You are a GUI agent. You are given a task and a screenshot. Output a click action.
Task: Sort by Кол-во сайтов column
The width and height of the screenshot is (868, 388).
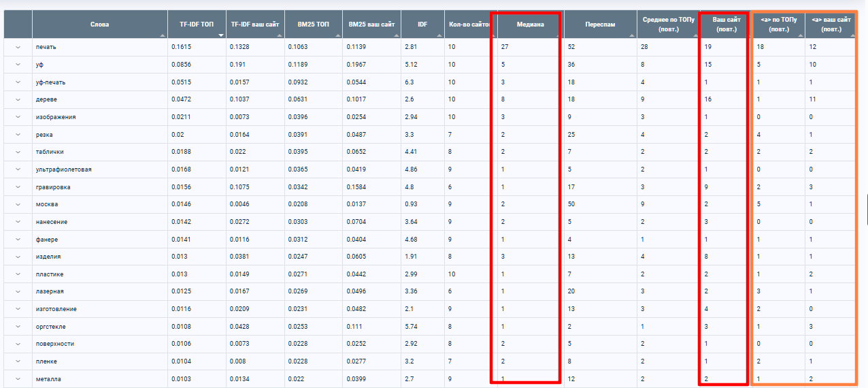469,25
